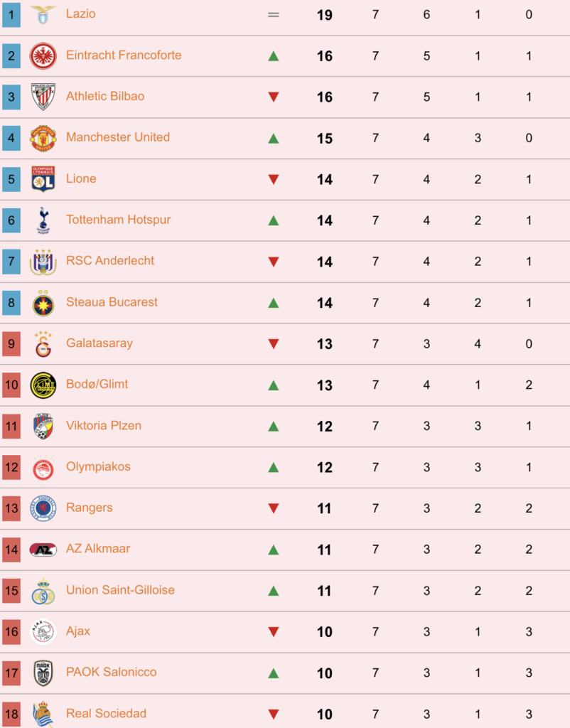Viewport: 570px width, 728px height.
Task: Open the Steaua Bucarest link
Action: pyautogui.click(x=112, y=302)
